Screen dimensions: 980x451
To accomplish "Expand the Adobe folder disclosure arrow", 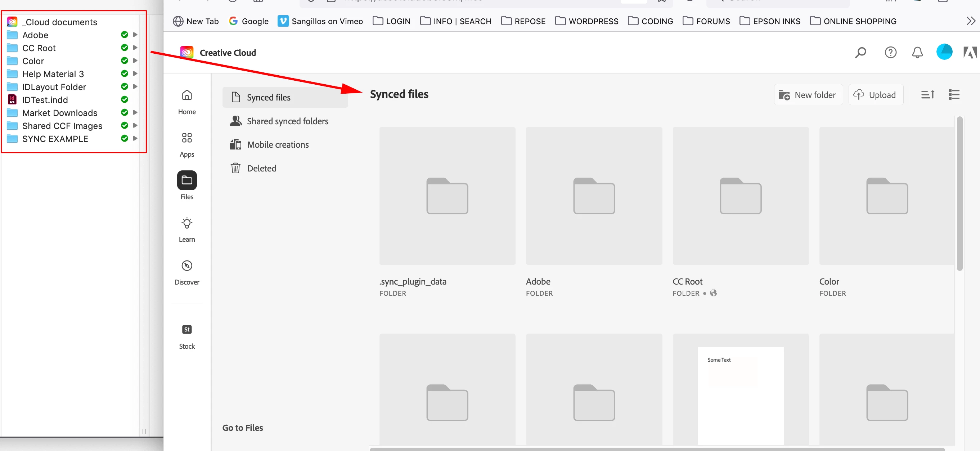I will pos(135,35).
